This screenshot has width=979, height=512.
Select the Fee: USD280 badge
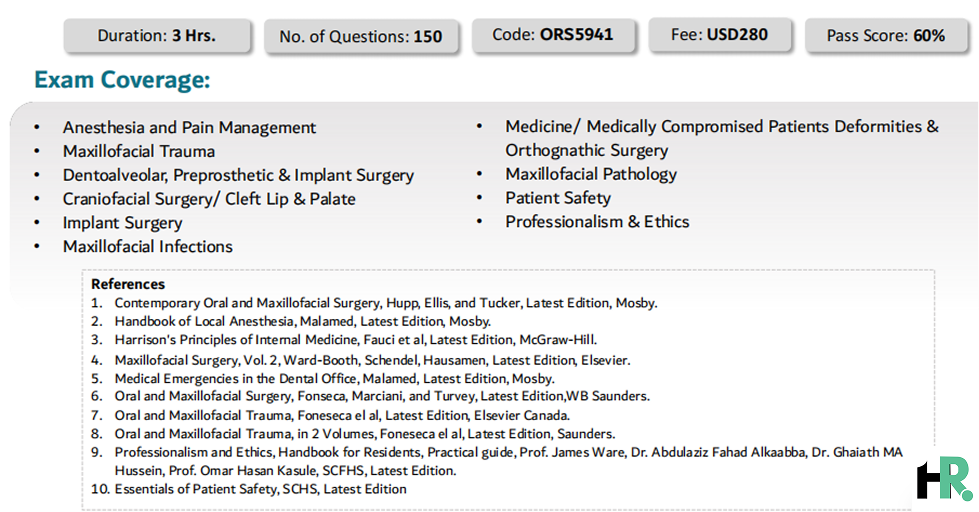(720, 34)
